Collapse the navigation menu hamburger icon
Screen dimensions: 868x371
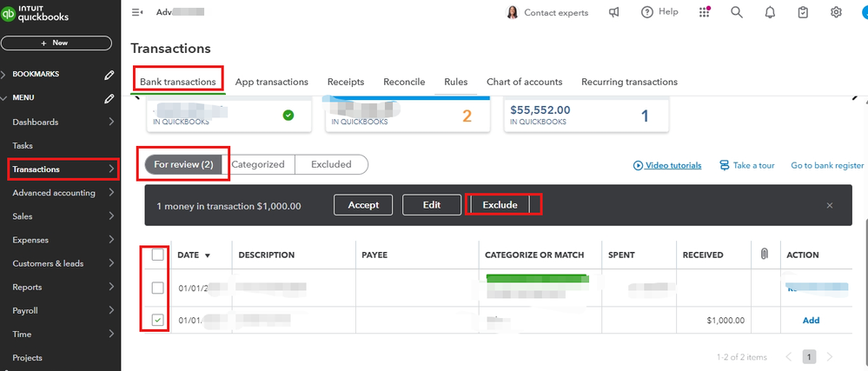pyautogui.click(x=137, y=12)
